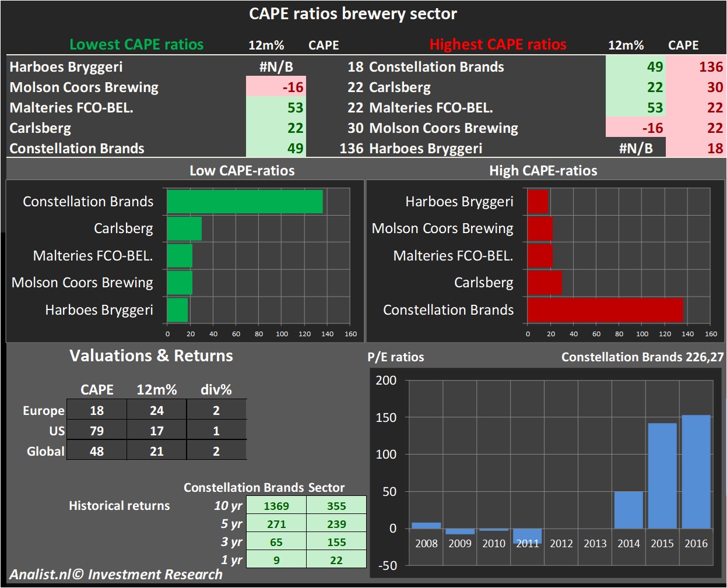Click the green 'Lowest CAPE ratios' heading
Viewport: 727px width, 588px height.
coord(136,45)
